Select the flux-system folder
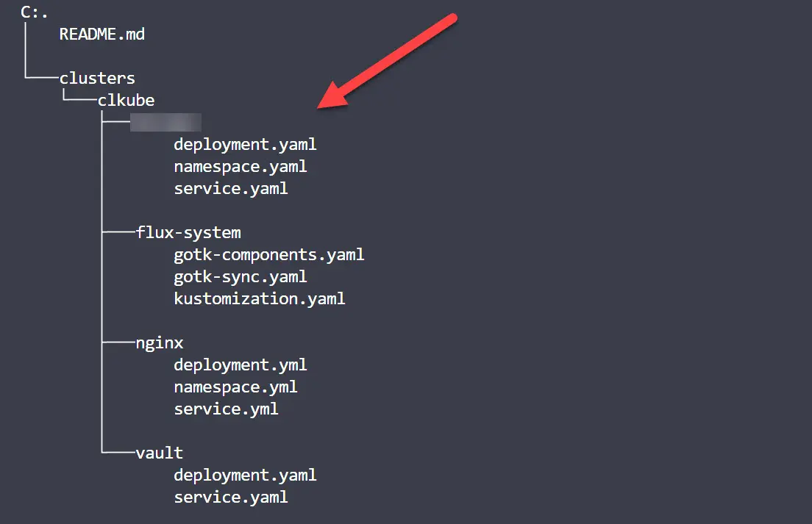Screen dimensions: 812x524 pos(188,232)
